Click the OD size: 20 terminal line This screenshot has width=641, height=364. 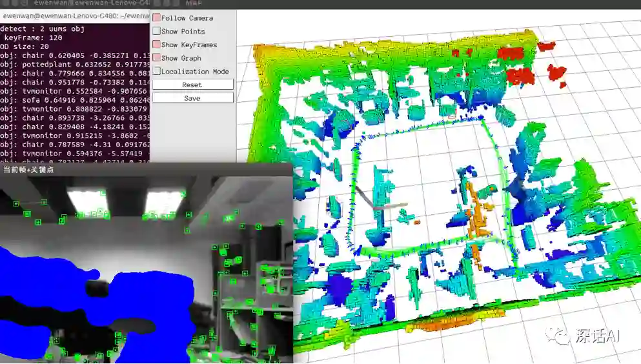click(26, 47)
